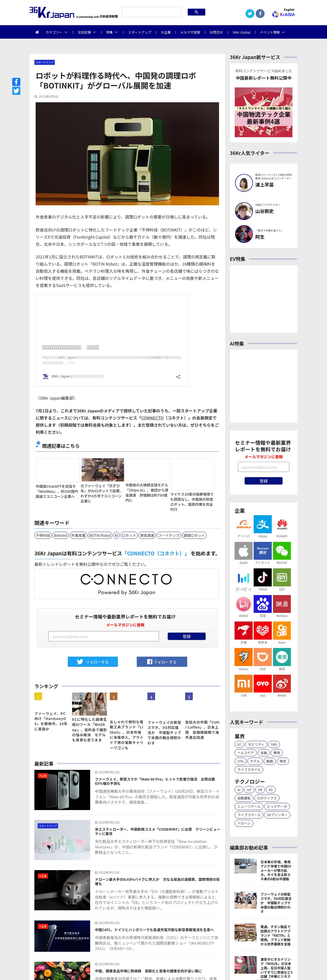
Task: Open the kwai company icon
Action: click(282, 631)
